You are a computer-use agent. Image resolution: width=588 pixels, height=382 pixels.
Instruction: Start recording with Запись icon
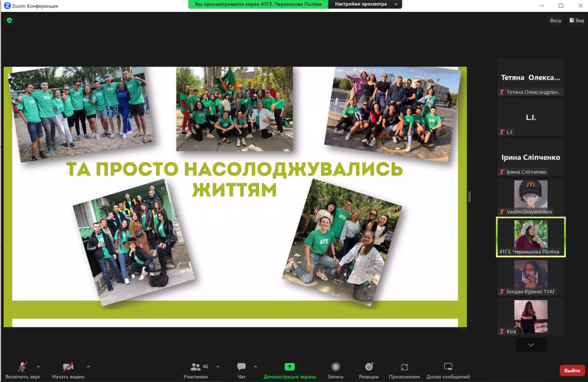coord(335,370)
